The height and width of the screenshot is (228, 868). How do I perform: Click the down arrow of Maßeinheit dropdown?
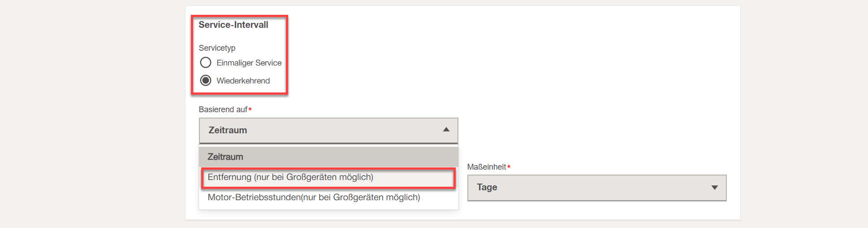(x=714, y=188)
